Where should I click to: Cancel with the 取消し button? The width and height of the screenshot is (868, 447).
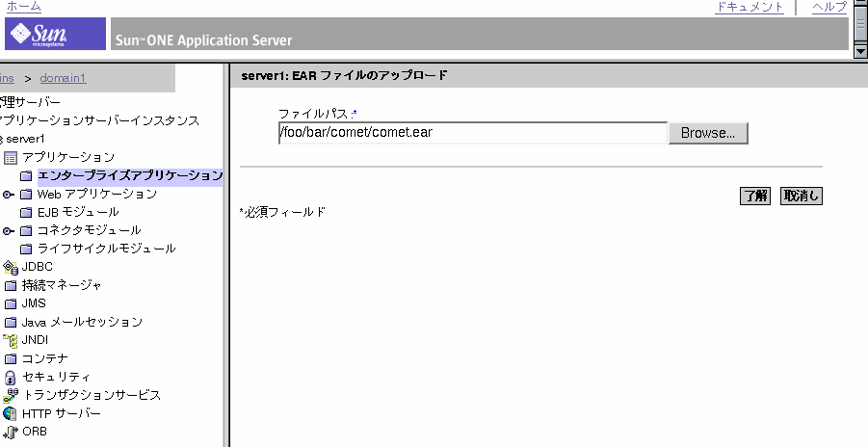pos(801,197)
